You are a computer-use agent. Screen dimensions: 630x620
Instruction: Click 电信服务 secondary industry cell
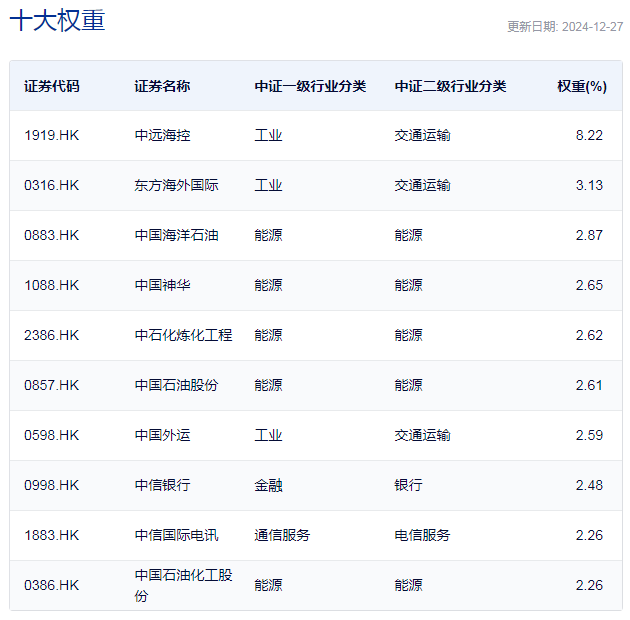[x=422, y=535]
